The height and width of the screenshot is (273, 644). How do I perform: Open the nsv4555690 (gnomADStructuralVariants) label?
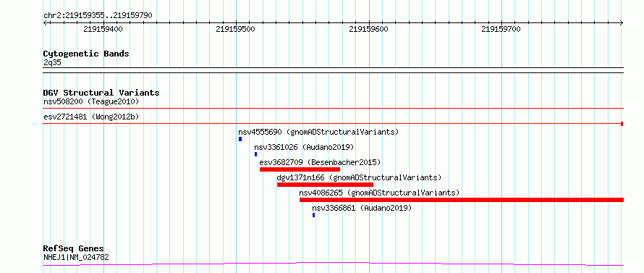(318, 132)
